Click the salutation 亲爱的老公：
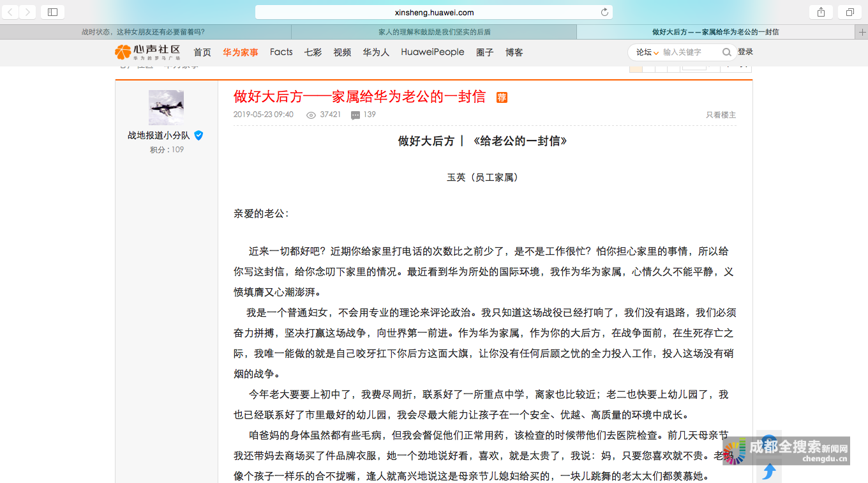Screen dimensions: 868x483 coord(261,213)
